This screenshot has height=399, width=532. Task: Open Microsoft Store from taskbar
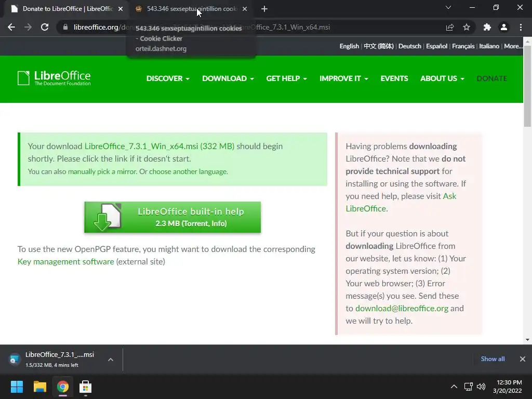point(86,387)
